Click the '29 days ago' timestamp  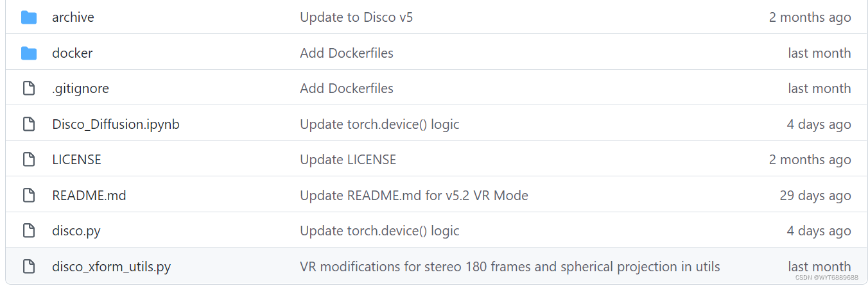815,196
